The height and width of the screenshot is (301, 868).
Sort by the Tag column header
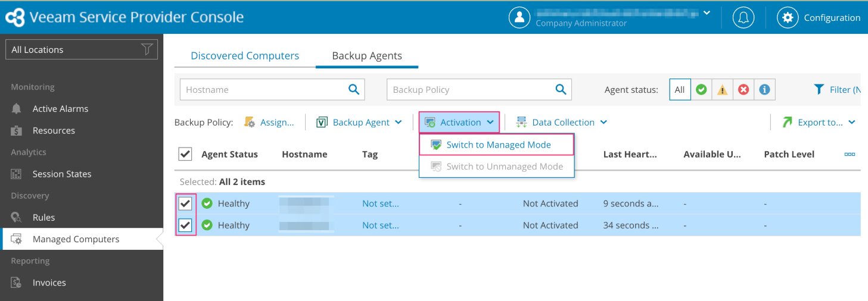pos(370,154)
